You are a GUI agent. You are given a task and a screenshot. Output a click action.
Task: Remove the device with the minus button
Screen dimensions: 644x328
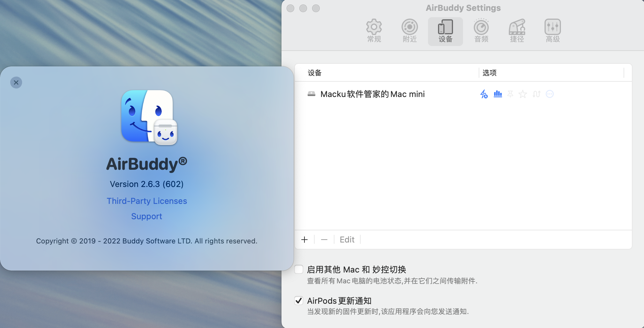324,240
